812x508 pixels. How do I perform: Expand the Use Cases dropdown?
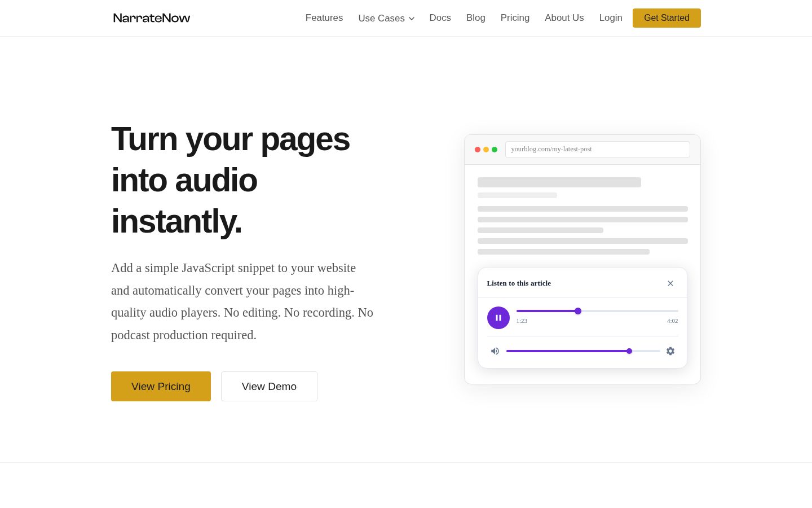[x=386, y=18]
